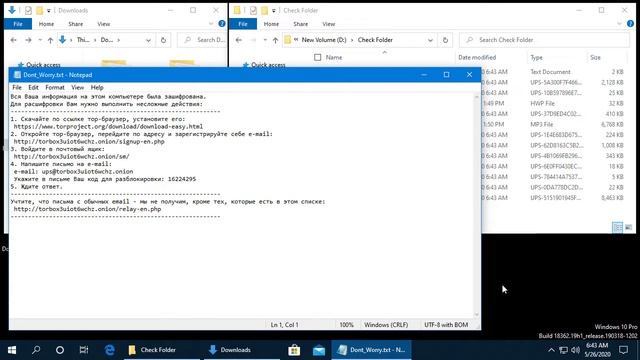
Task: Click back arrow in Check Folder window
Action: (239, 40)
